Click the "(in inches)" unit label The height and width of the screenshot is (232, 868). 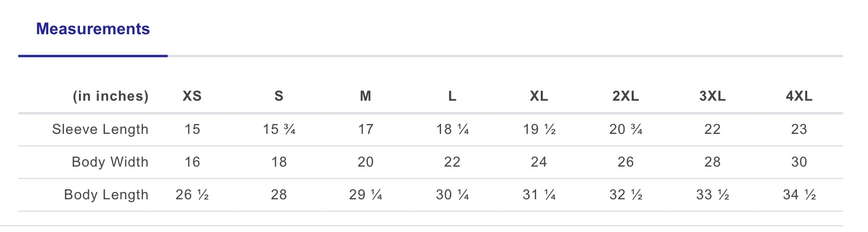(111, 97)
